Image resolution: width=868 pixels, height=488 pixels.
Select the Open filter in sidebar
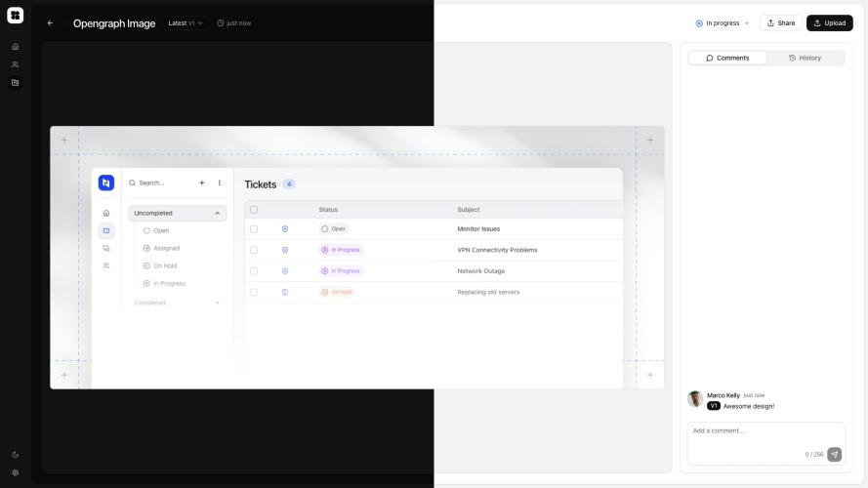point(156,230)
